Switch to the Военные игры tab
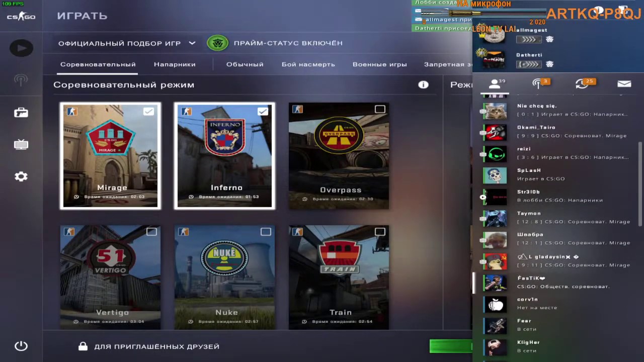The width and height of the screenshot is (644, 362). pos(380,64)
